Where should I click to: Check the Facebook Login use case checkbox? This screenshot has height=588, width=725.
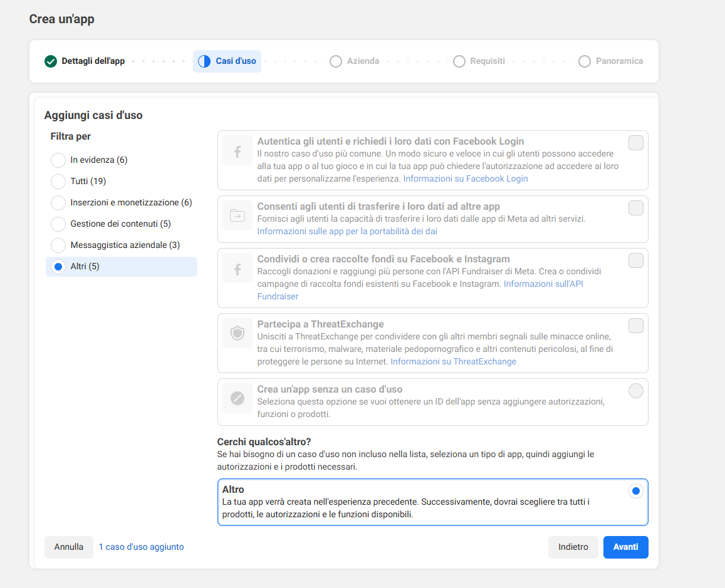point(635,143)
